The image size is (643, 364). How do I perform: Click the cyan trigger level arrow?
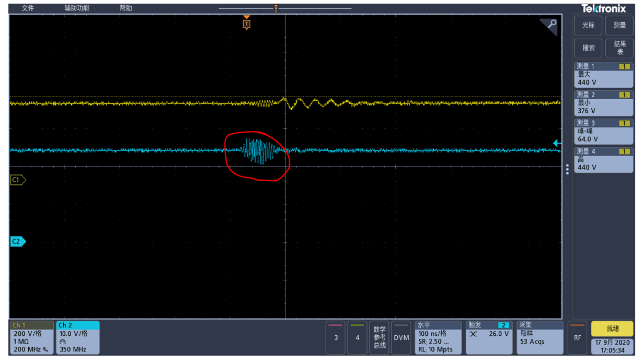pos(557,143)
